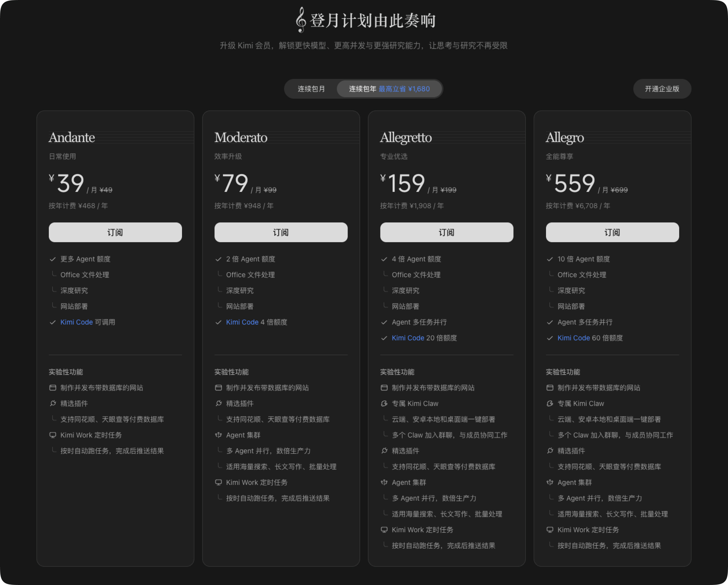Click checkmark beside Agent 多任务并行 in Allegro
This screenshot has width=728, height=585.
(x=550, y=322)
